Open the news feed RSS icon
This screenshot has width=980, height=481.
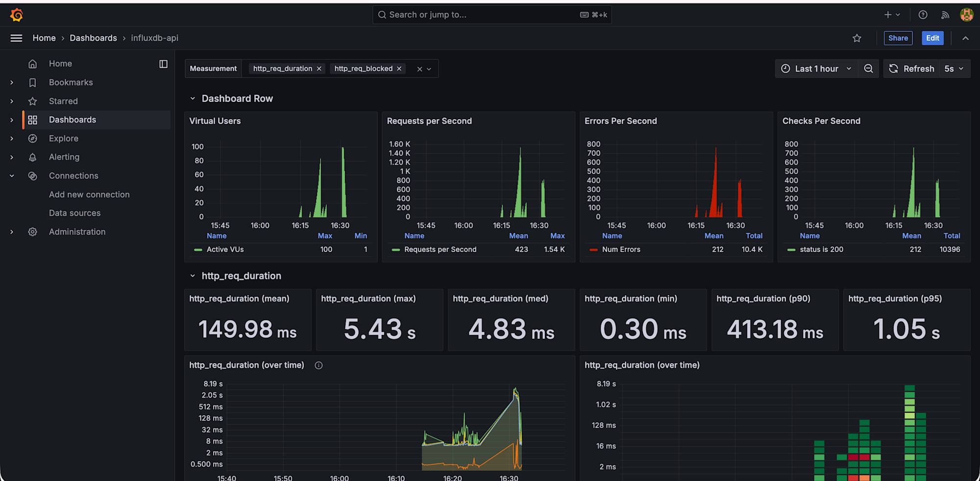coord(945,15)
